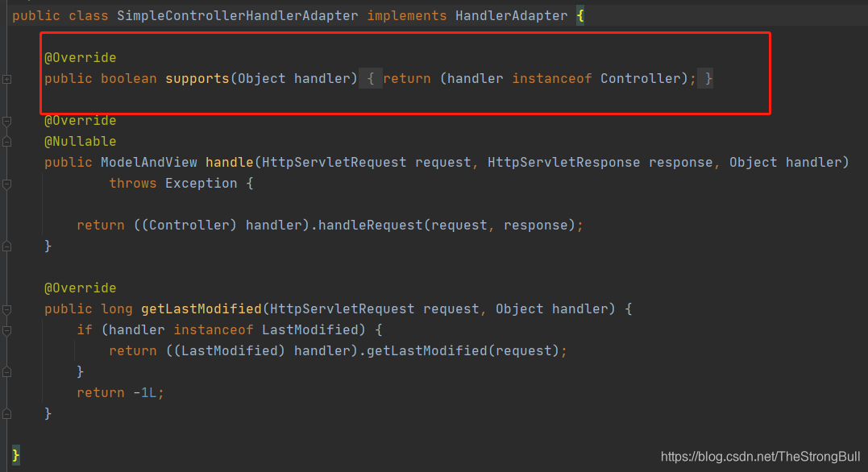
Task: Click the HttpServletResponse parameter type
Action: tap(563, 162)
